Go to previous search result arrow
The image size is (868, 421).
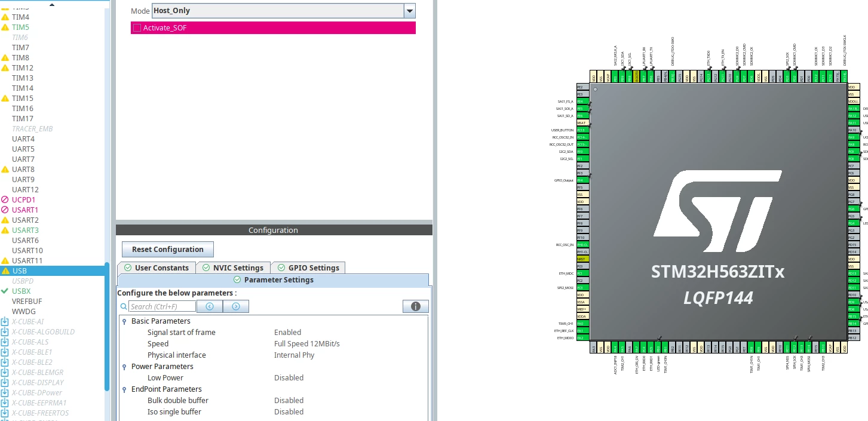(x=210, y=306)
